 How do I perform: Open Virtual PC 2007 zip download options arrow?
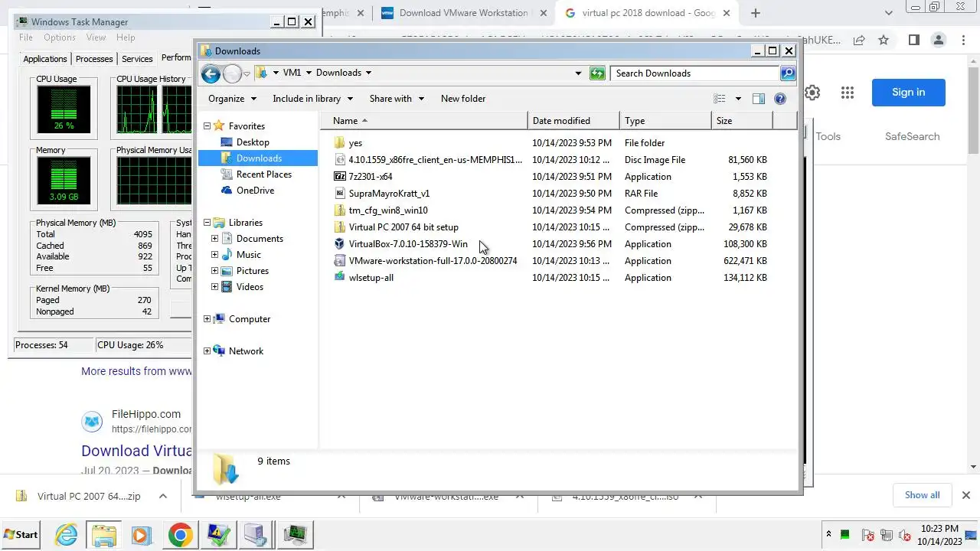coord(163,497)
